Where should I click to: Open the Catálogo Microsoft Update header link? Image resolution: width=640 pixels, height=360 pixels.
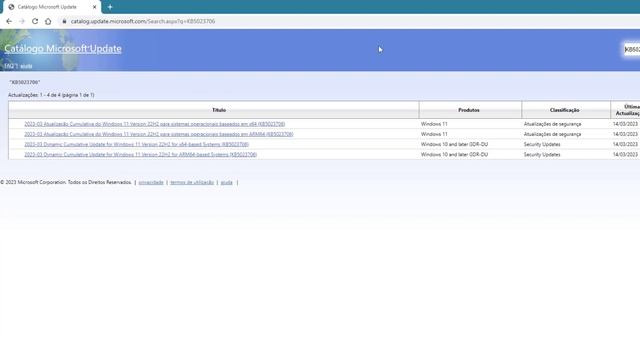point(63,49)
